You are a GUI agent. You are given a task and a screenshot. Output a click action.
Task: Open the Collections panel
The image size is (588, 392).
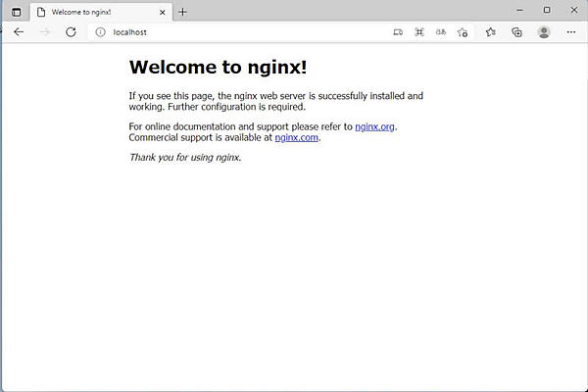click(516, 32)
